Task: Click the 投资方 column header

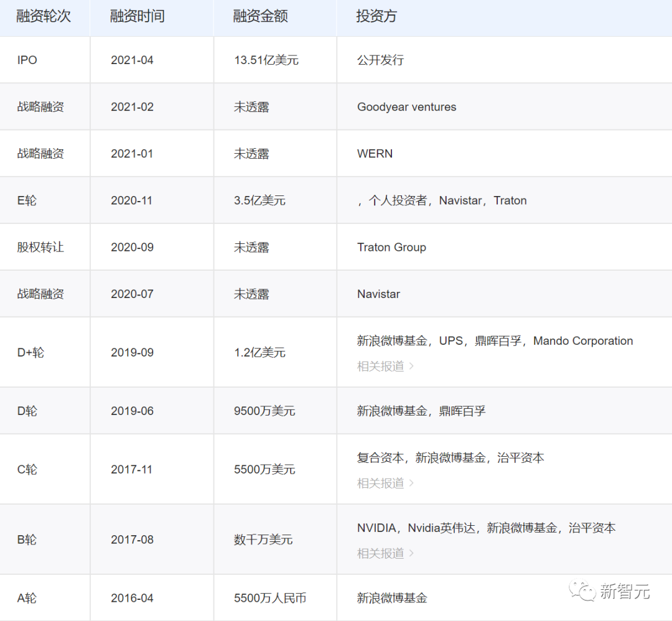Action: (x=376, y=16)
